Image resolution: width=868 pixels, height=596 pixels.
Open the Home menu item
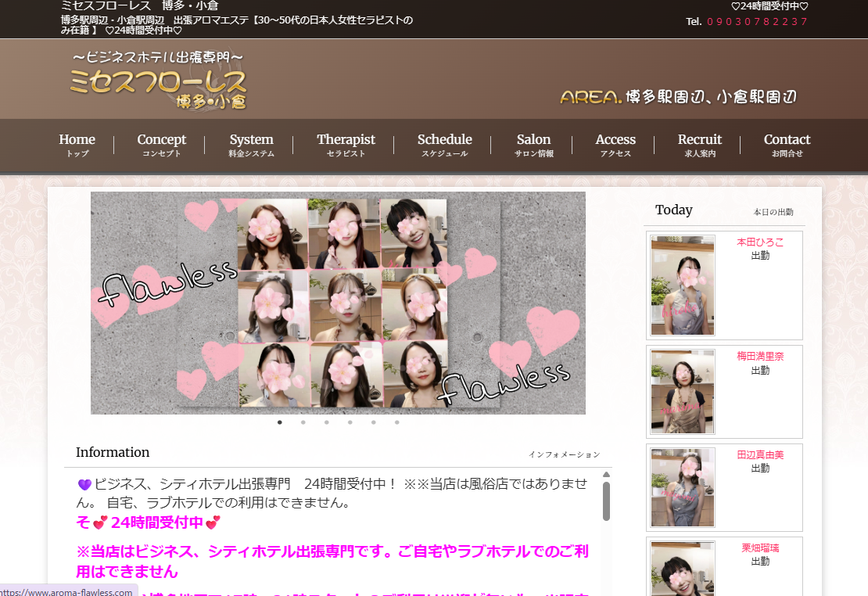(x=77, y=145)
